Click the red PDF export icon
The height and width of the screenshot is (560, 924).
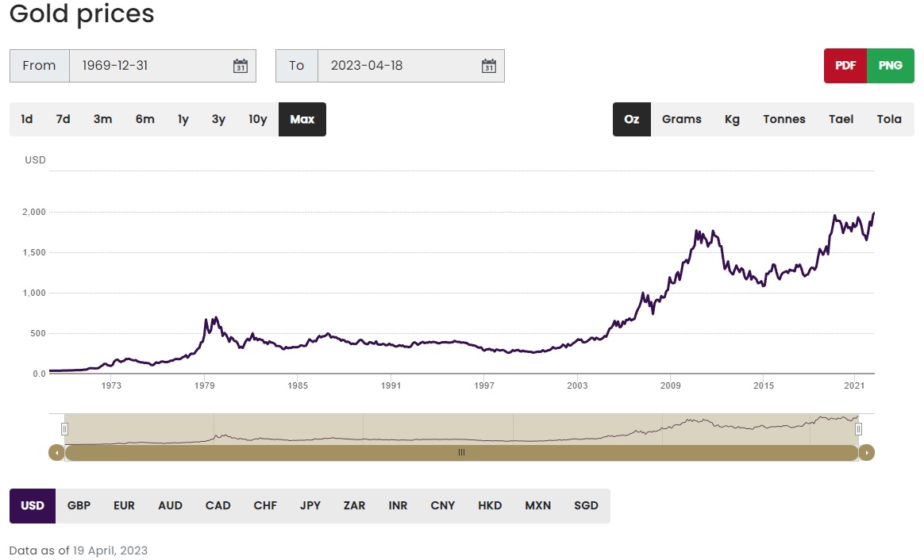pos(845,66)
